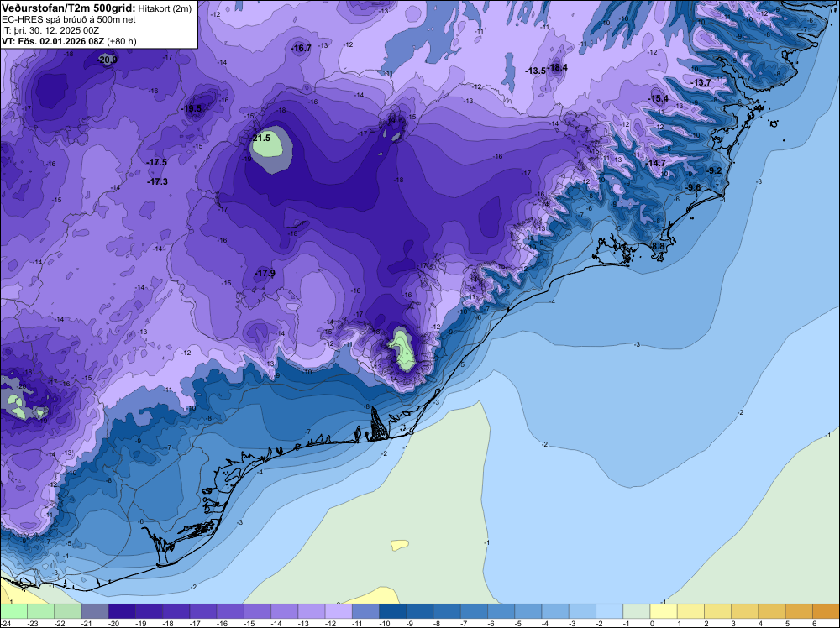840x628 pixels.
Task: Click the -15.4 temperature label
Action: tap(659, 98)
